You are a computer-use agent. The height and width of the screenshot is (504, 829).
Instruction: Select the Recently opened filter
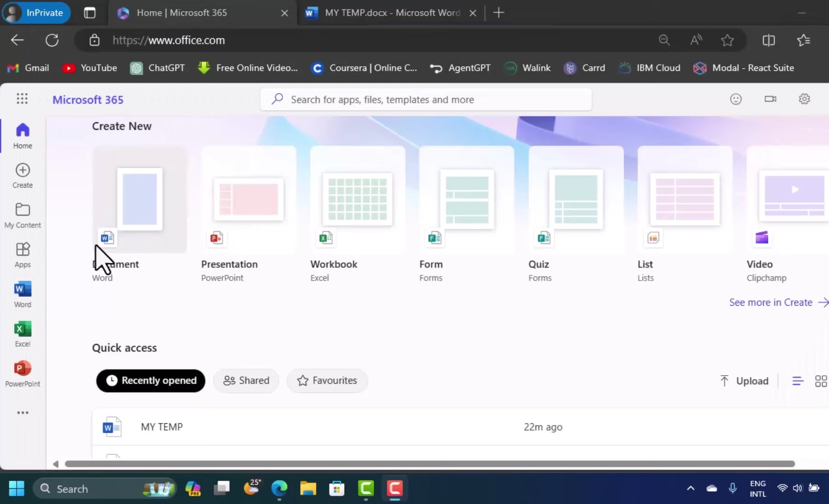150,381
